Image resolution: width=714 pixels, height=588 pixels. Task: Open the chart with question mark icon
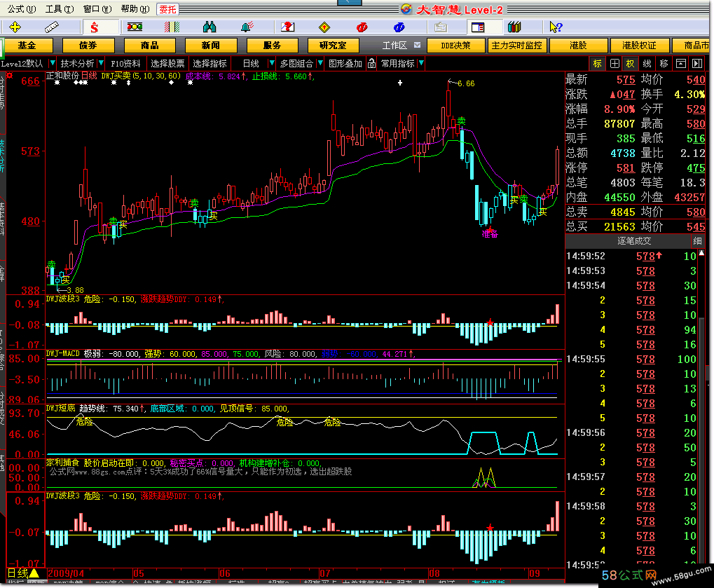pyautogui.click(x=288, y=27)
